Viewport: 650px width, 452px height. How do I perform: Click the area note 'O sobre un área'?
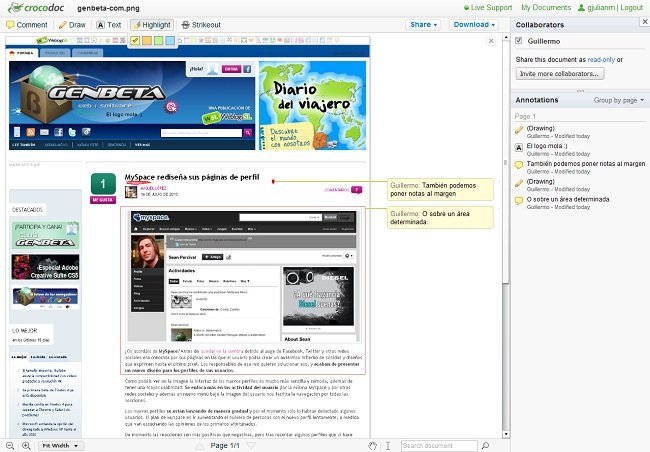click(440, 218)
